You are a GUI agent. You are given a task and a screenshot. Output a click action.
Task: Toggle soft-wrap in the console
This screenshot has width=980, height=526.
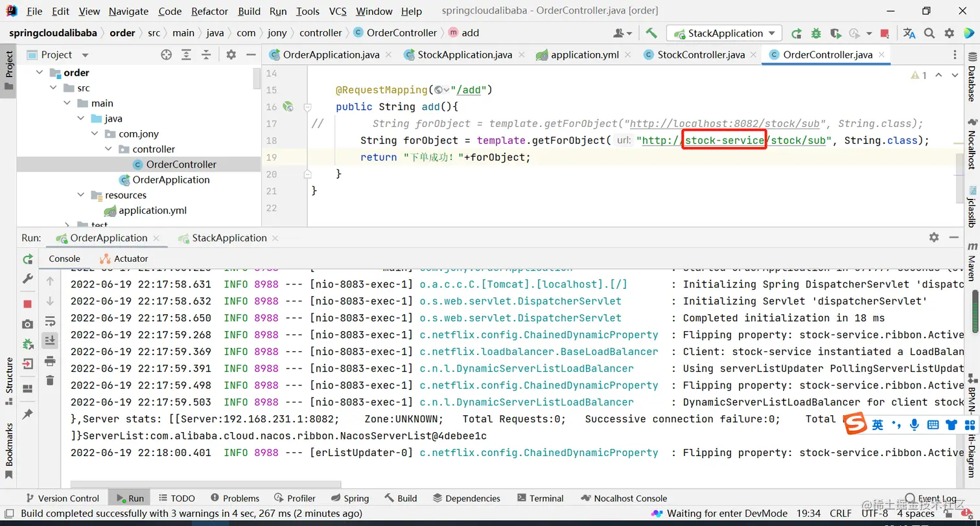50,321
